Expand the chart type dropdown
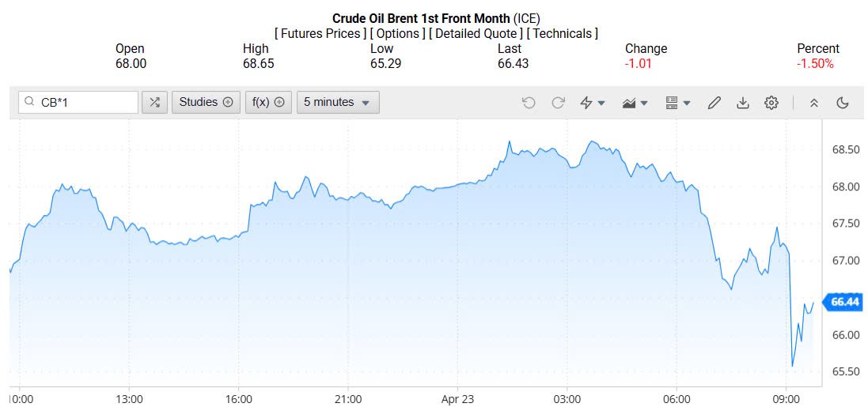Image resolution: width=868 pixels, height=407 pixels. tap(635, 103)
